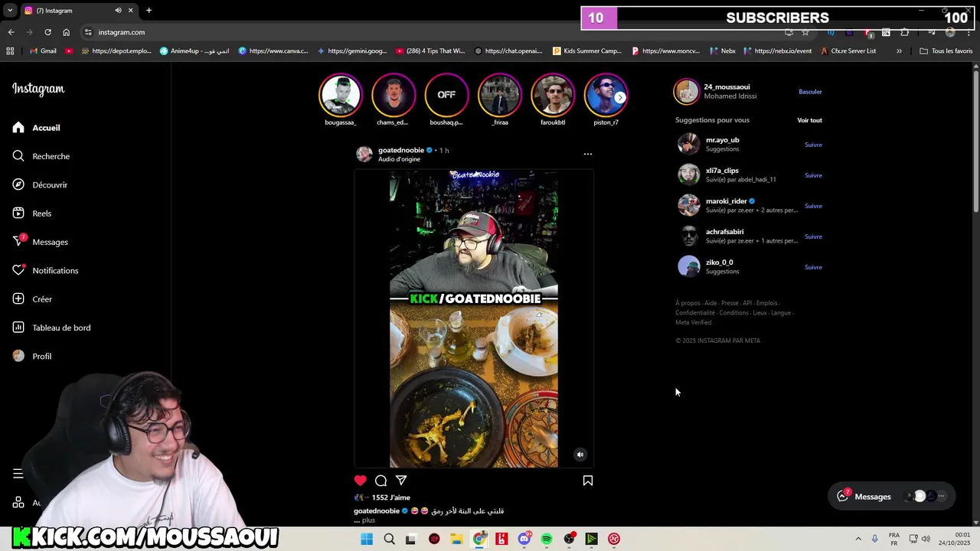
Task: Click the browser back arrow
Action: pyautogui.click(x=11, y=32)
